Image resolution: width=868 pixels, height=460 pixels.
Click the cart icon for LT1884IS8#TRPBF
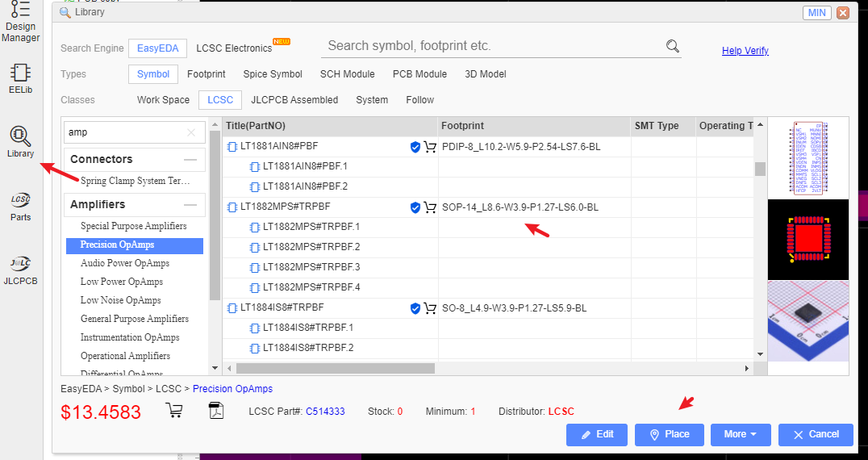430,308
